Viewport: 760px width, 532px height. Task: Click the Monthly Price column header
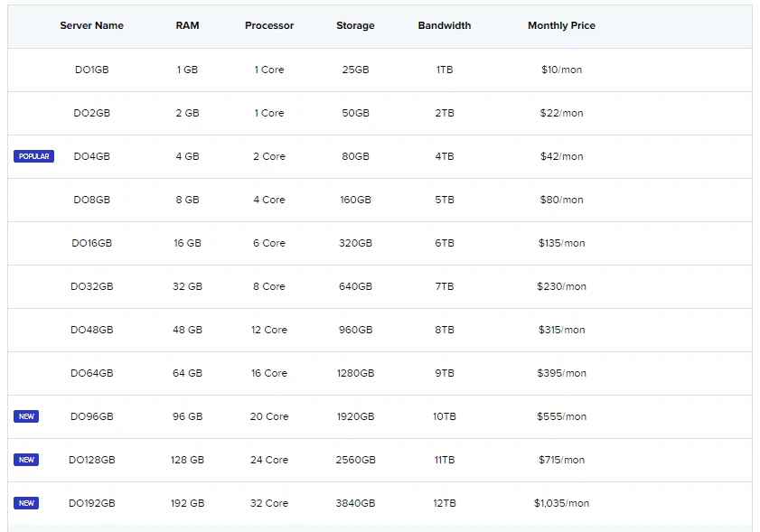(x=561, y=25)
